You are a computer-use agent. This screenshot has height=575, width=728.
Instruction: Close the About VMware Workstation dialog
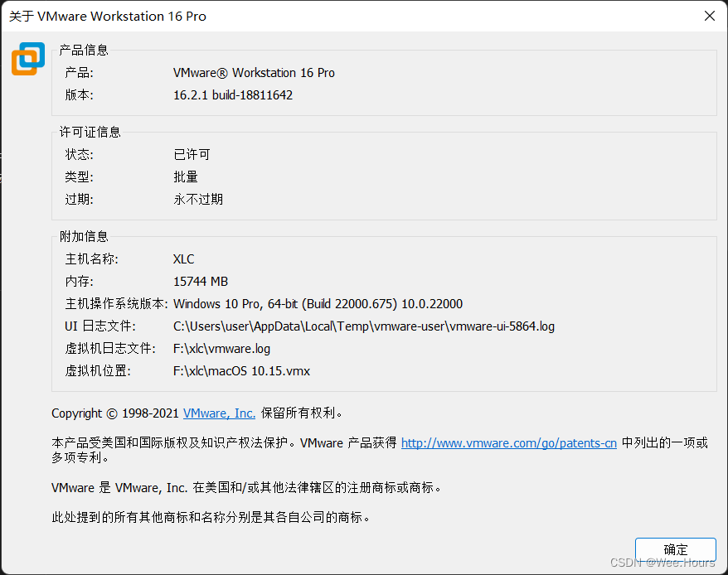click(710, 16)
